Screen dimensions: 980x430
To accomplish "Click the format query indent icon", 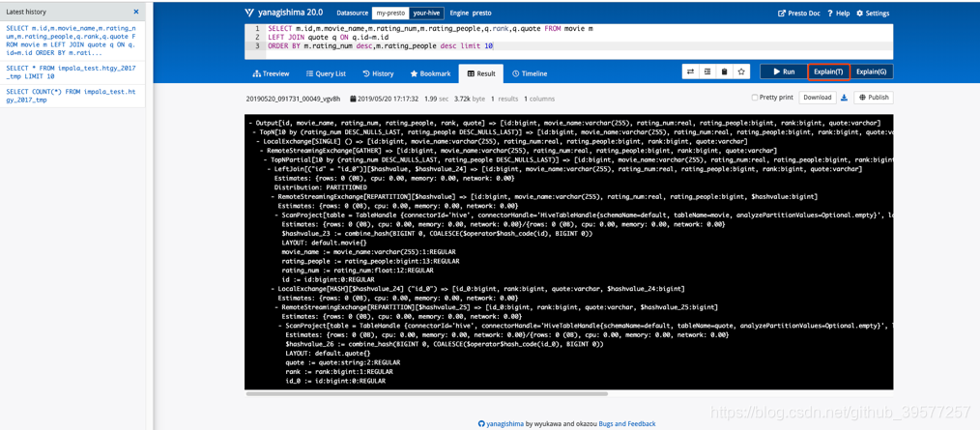I will pyautogui.click(x=706, y=72).
